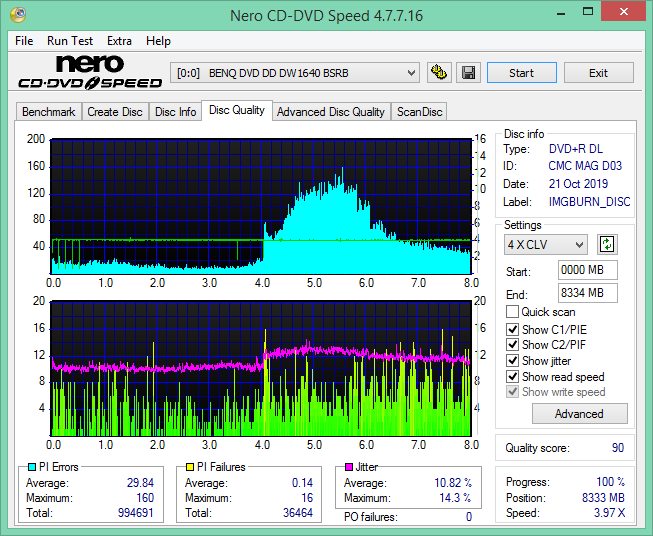Viewport: 653px width, 536px height.
Task: Click the PI Failures average 0.14
Action: [x=302, y=483]
